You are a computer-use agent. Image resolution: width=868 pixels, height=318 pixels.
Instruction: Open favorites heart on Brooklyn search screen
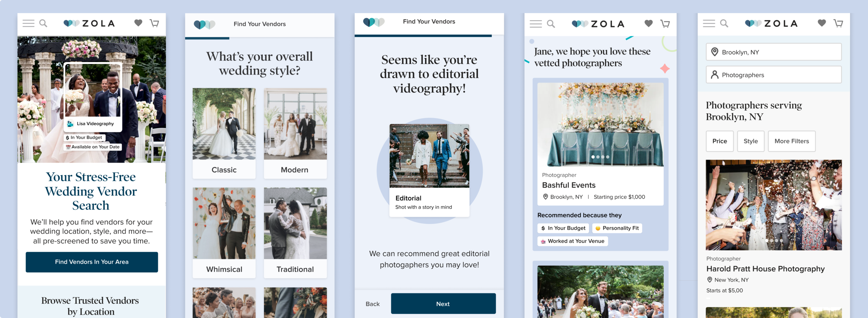[822, 23]
